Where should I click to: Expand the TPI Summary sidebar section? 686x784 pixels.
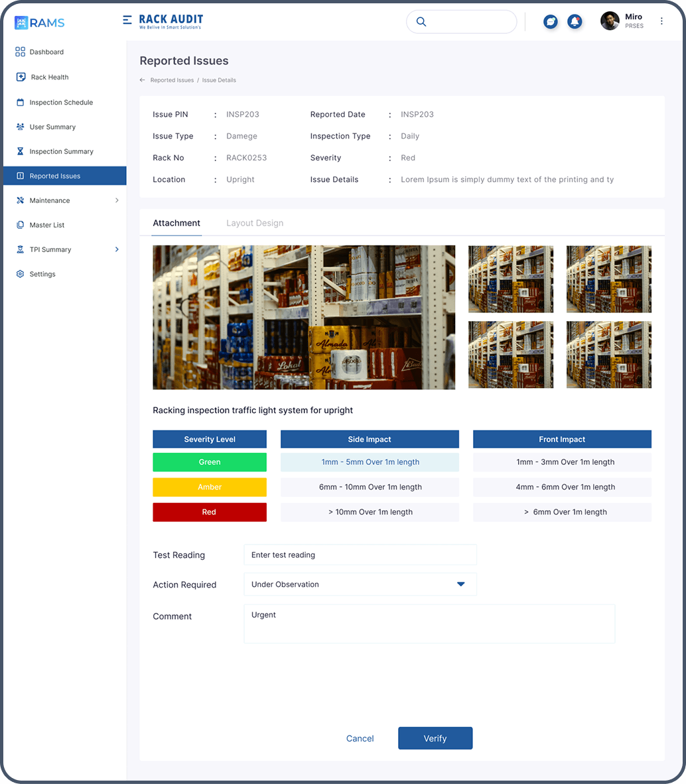coord(51,249)
